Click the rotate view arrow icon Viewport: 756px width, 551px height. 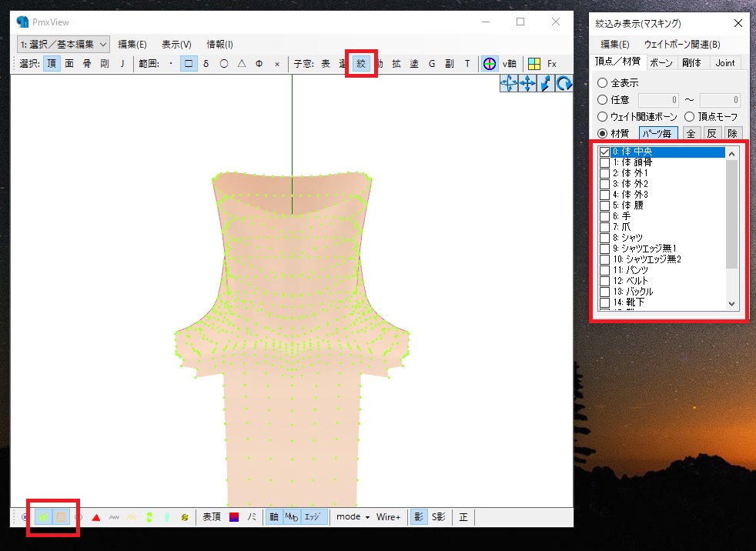[564, 83]
